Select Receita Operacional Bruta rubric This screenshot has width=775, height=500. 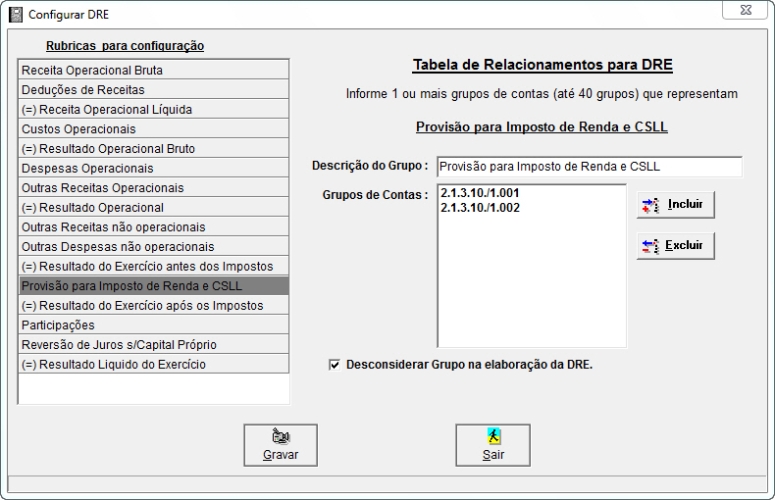click(153, 70)
